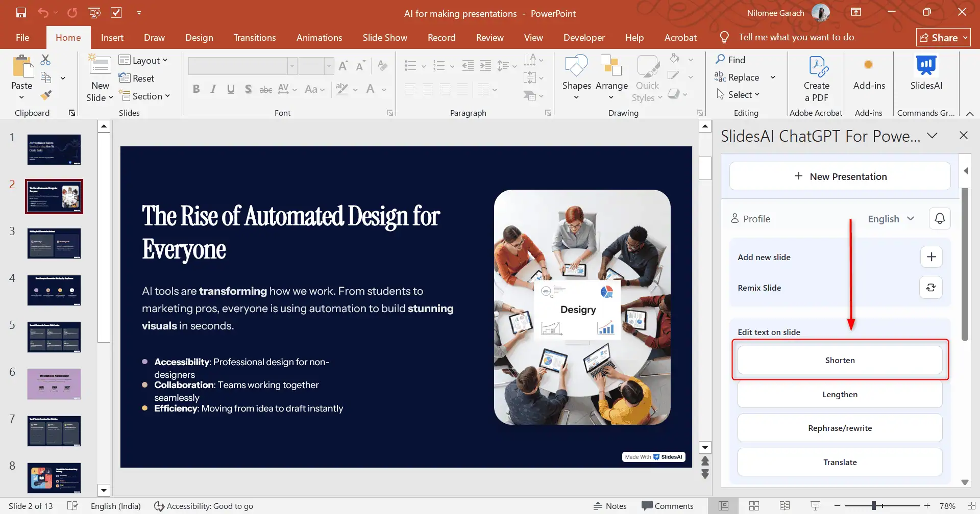Viewport: 980px width, 514px height.
Task: Justify text in Paragraph group
Action: (462, 89)
